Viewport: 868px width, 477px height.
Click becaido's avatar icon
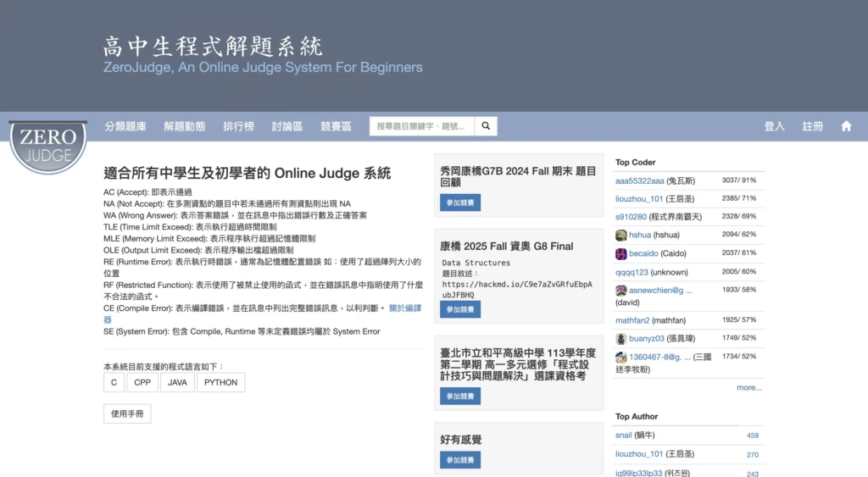[x=621, y=253]
